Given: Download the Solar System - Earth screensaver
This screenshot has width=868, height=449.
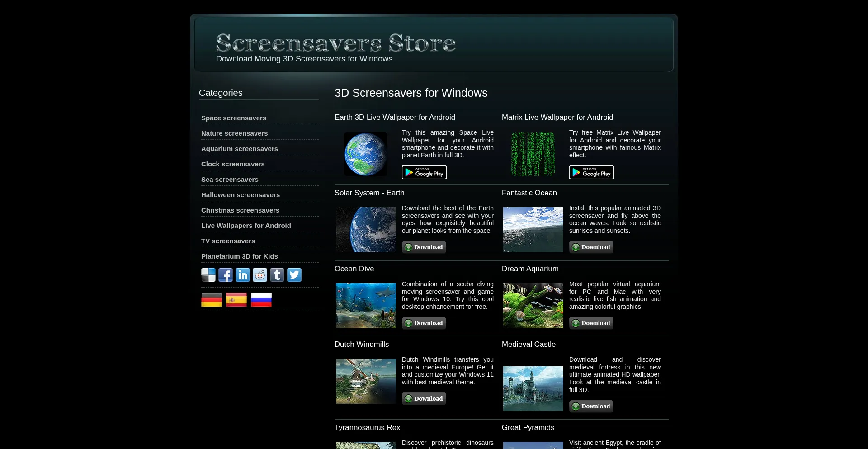Looking at the screenshot, I should click(x=424, y=247).
